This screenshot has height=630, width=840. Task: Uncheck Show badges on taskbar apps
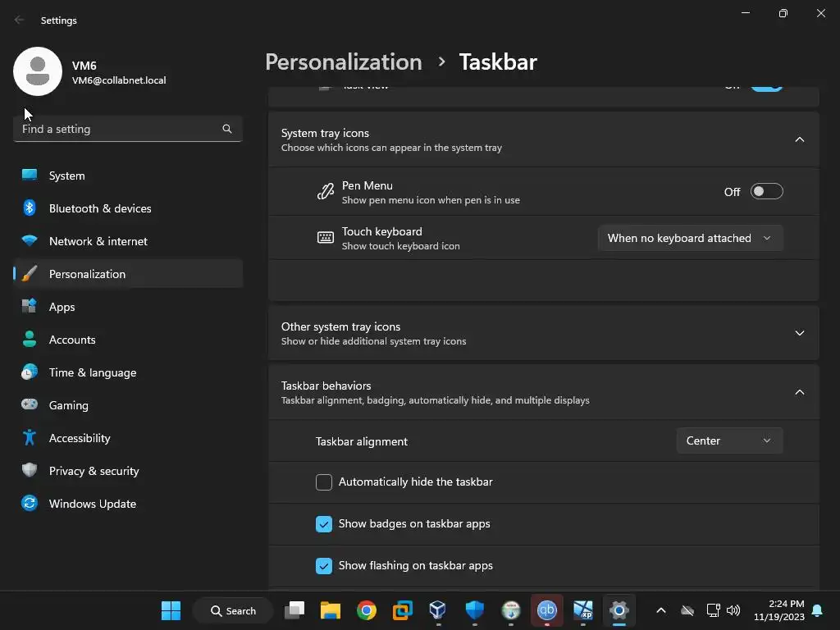323,524
